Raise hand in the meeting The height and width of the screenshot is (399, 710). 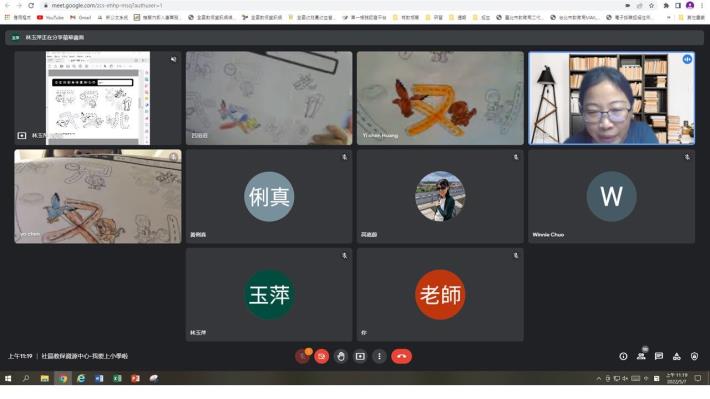click(x=341, y=356)
